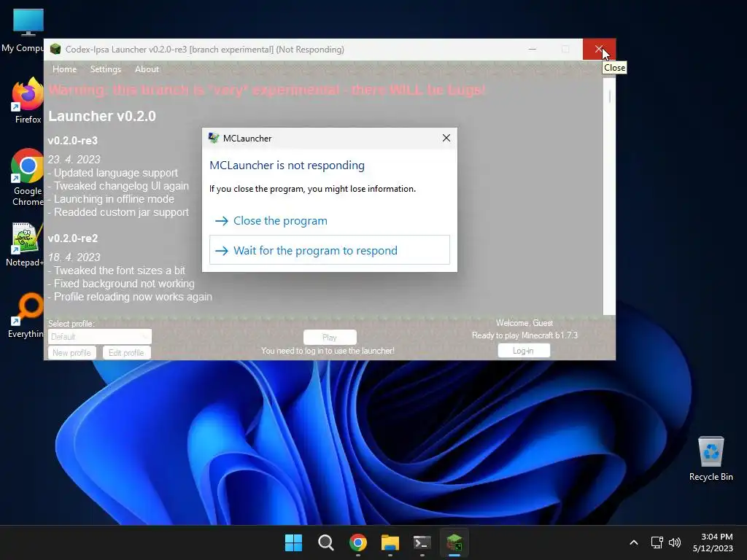This screenshot has width=747, height=560.
Task: Click the 'Launching in offline mode' line
Action: click(x=112, y=199)
